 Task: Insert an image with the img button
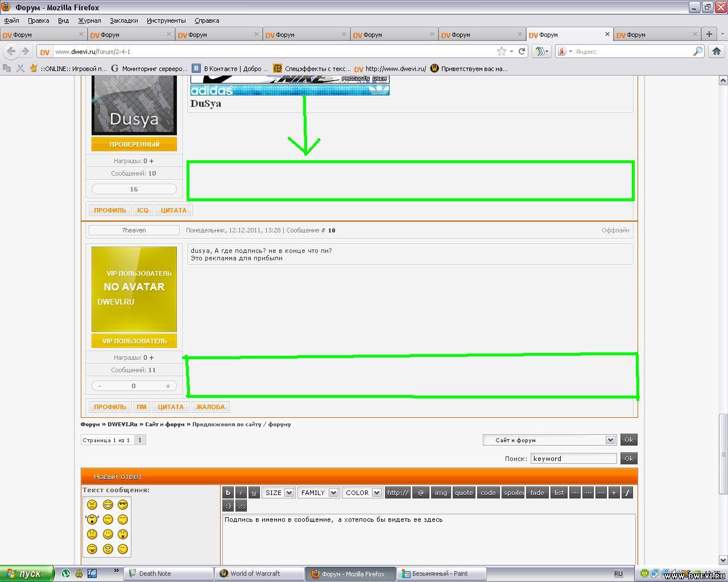tap(441, 493)
